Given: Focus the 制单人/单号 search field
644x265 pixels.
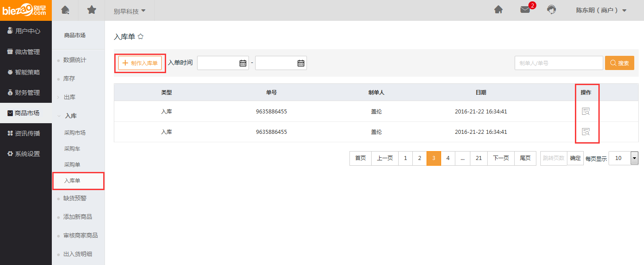Looking at the screenshot, I should (x=559, y=63).
